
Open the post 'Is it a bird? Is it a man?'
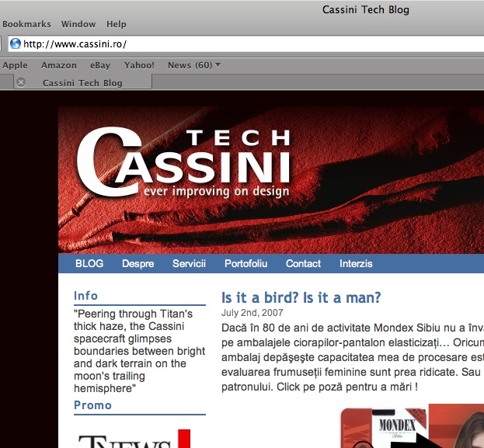301,297
